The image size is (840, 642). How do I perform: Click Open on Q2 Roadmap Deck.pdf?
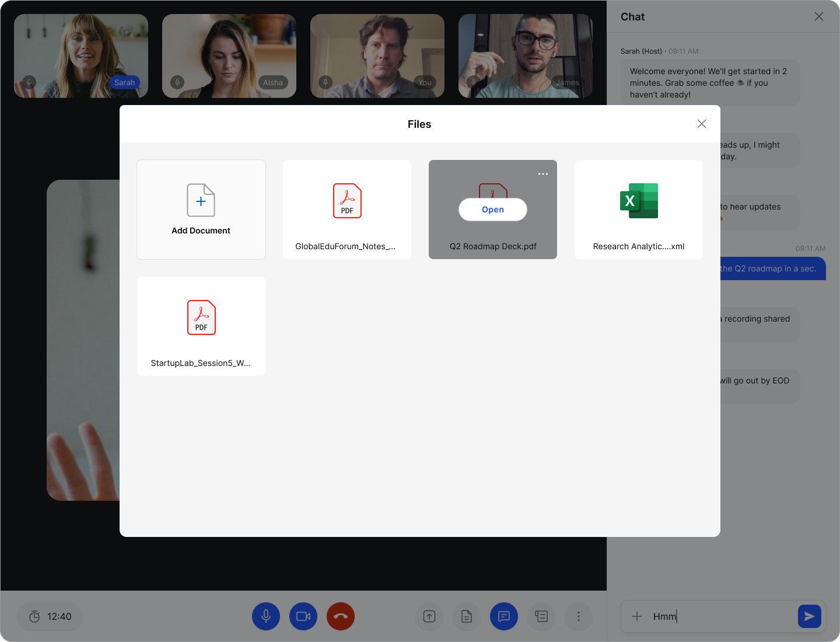[493, 210]
